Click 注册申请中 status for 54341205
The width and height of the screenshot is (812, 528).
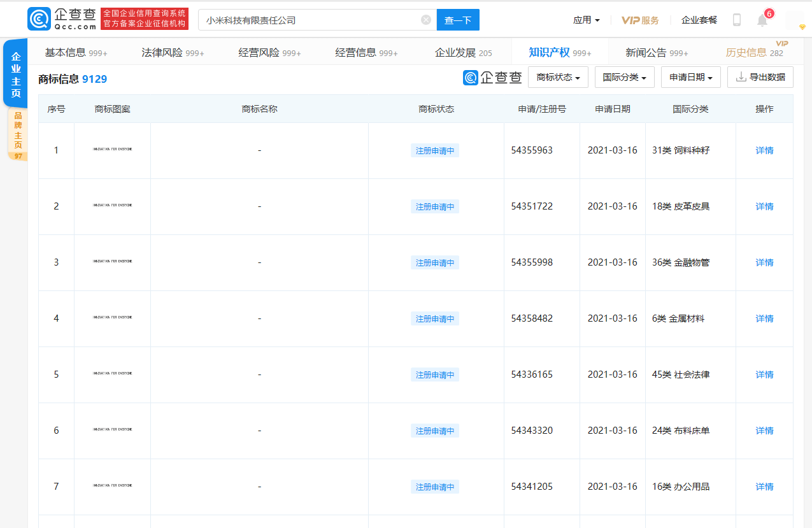tap(435, 487)
